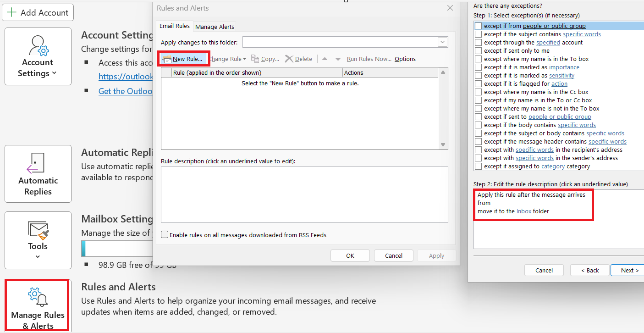The image size is (644, 333).
Task: Delete selected rule with the X icon
Action: coord(289,59)
